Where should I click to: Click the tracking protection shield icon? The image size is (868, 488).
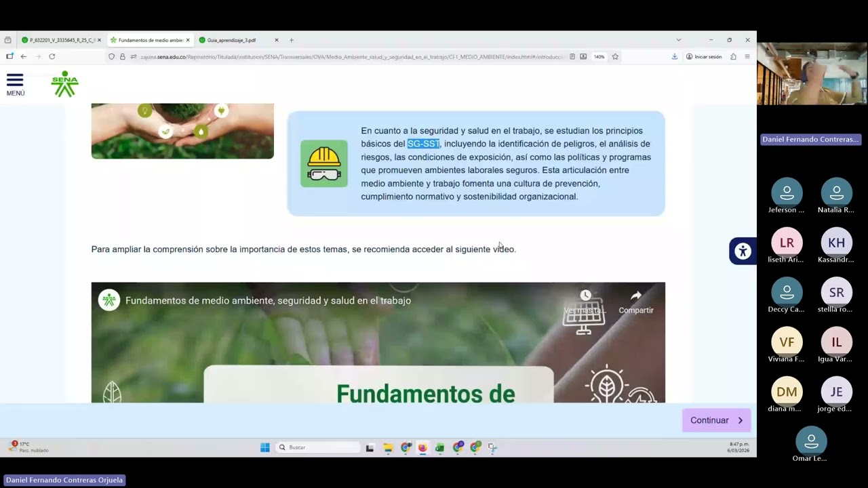(x=112, y=57)
